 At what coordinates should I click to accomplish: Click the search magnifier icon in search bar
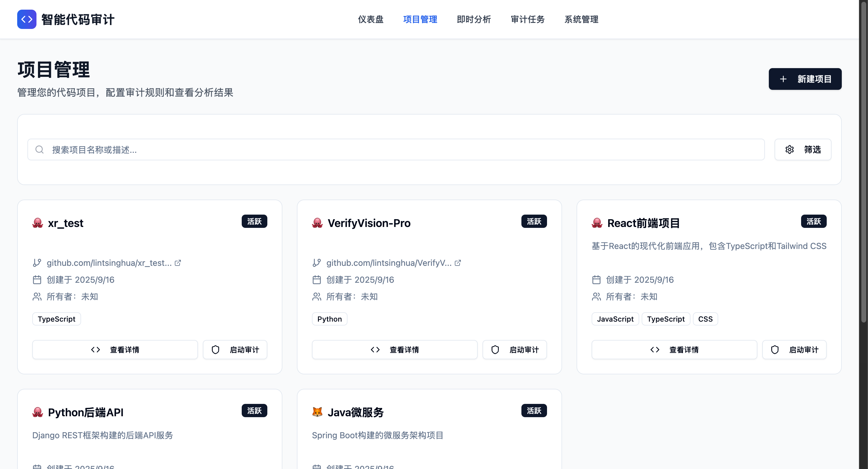(39, 149)
